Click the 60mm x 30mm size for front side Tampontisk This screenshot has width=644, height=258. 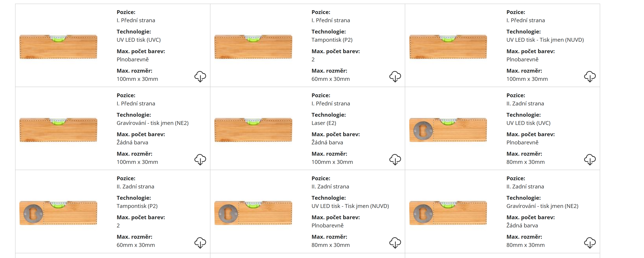pos(331,79)
